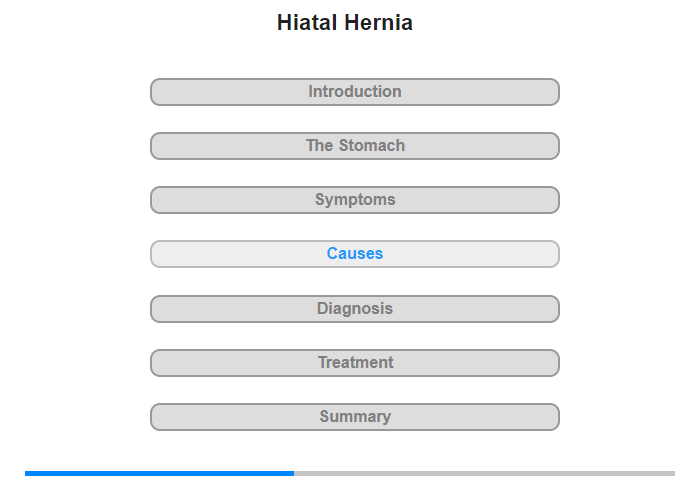700x480 pixels.
Task: View the Summary section
Action: pyautogui.click(x=355, y=417)
